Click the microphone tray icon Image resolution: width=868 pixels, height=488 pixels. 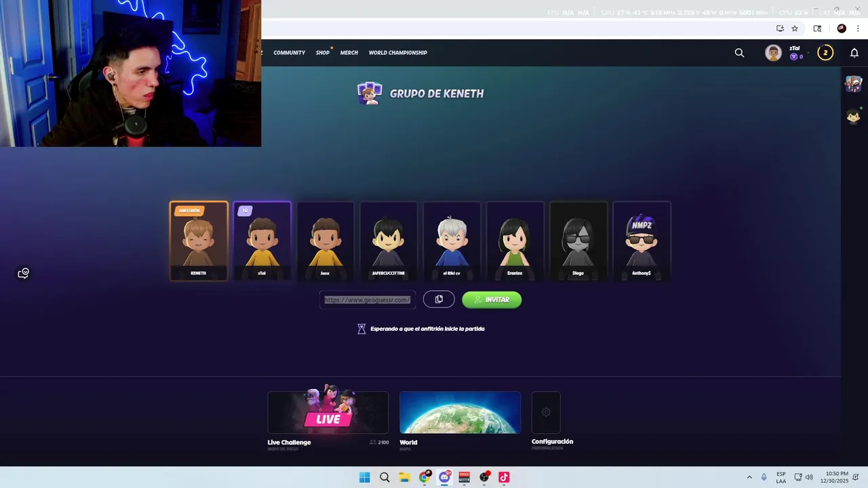point(764,477)
